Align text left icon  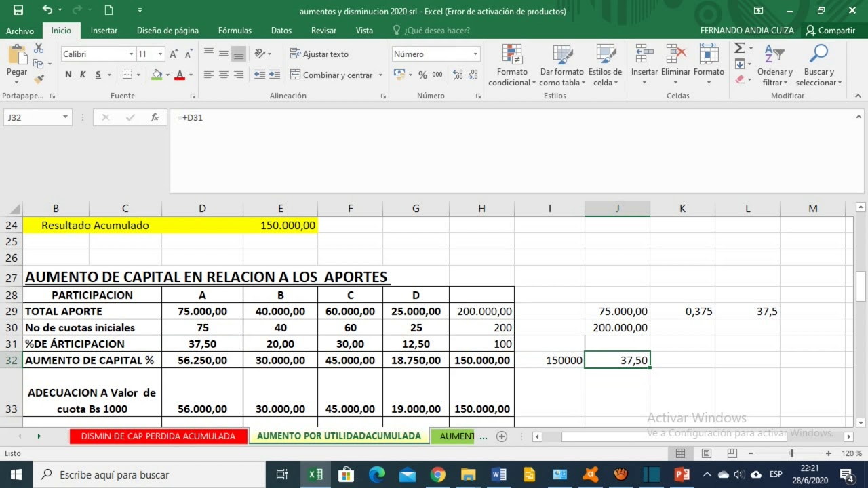coord(208,75)
